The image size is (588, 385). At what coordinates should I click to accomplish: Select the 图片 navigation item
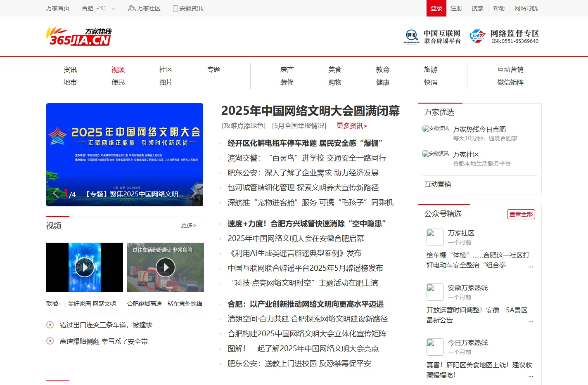(x=166, y=83)
